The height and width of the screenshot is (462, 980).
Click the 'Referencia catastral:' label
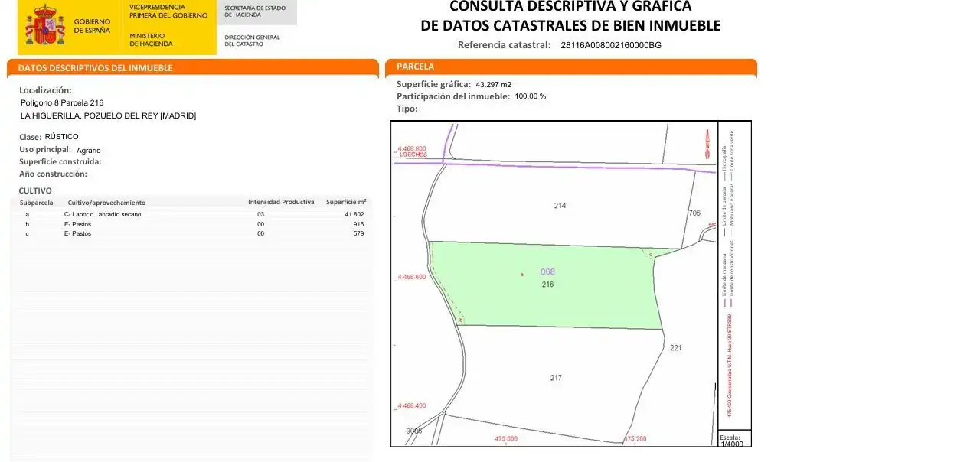(504, 45)
